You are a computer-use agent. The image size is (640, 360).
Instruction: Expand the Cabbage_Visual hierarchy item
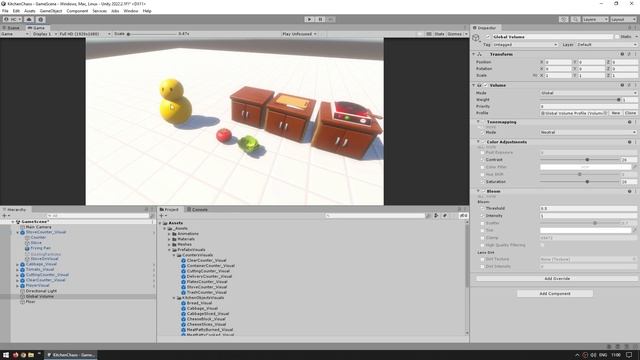tap(18, 264)
